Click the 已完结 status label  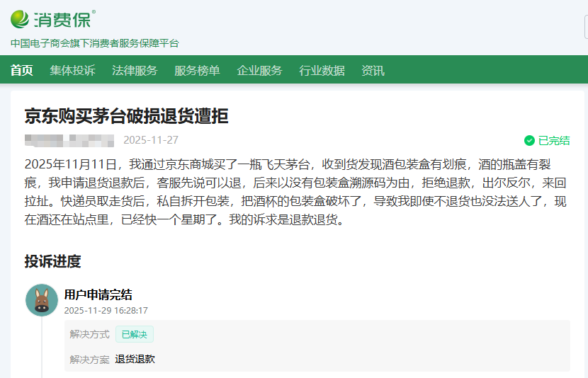(554, 140)
